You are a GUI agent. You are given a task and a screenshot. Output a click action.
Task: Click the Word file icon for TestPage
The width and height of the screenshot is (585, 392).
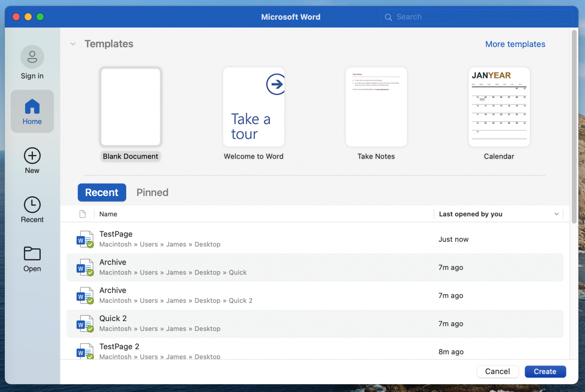click(x=85, y=239)
